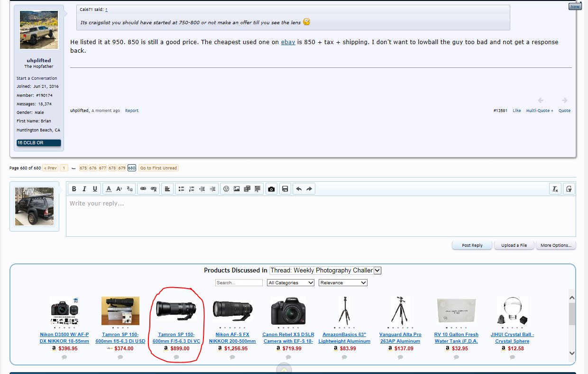Screen dimensions: 588x374
Task: Go to page 677
Action: [102, 168]
